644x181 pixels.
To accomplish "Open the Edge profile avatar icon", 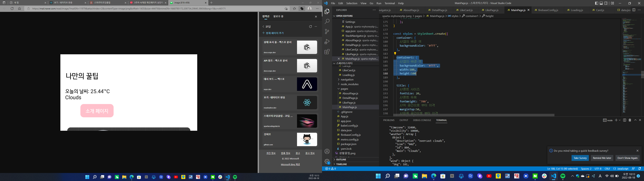I will [310, 9].
